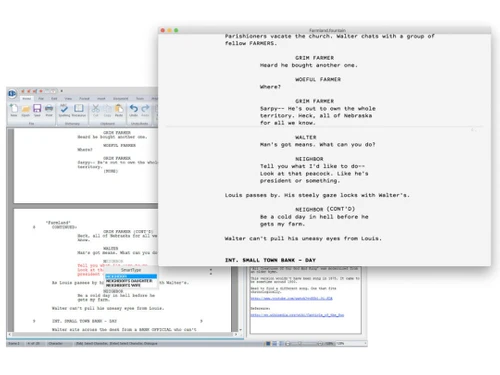
Task: Click the Undo arrow icon
Action: 134,110
